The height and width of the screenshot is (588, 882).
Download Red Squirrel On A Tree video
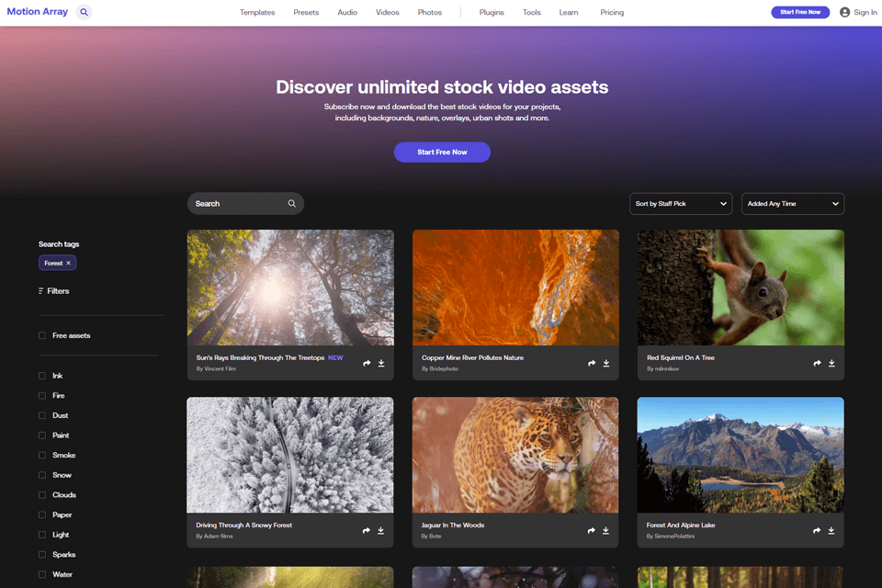pyautogui.click(x=832, y=363)
